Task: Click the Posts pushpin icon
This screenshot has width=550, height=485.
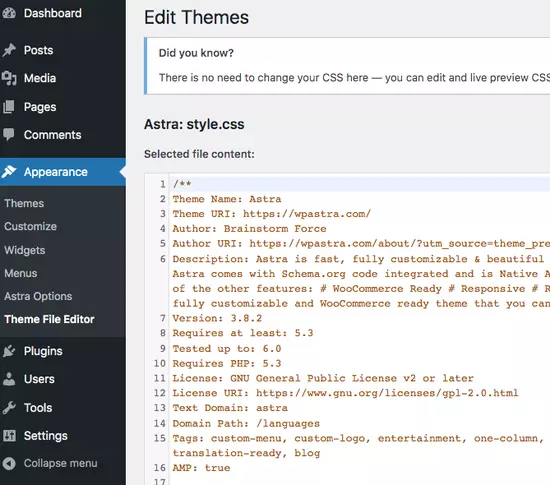Action: (9, 50)
